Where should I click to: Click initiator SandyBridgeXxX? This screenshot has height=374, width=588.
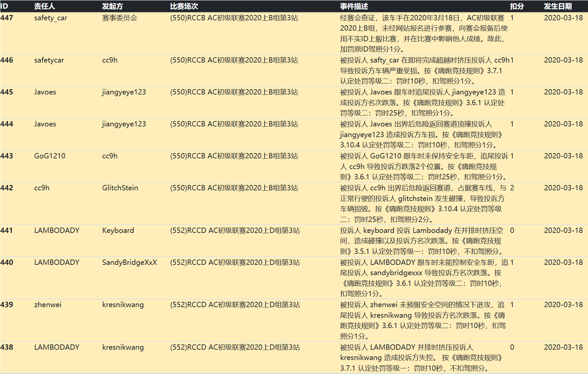(130, 263)
